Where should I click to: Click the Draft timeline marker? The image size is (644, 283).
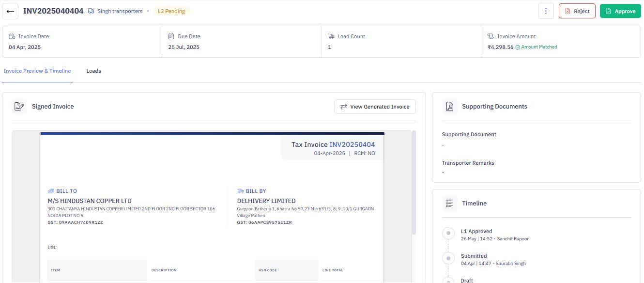click(448, 280)
